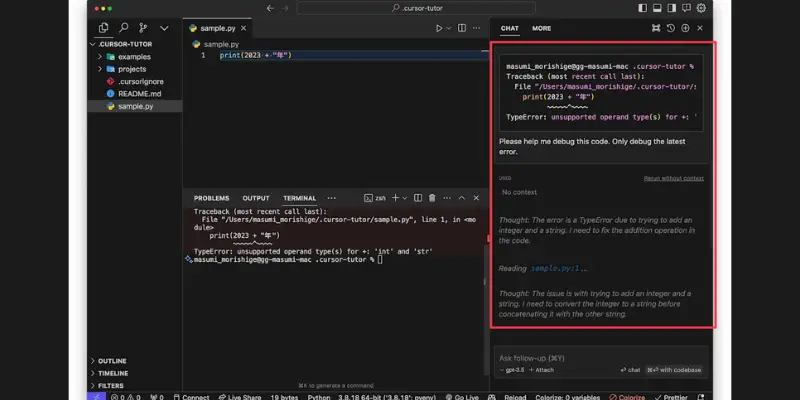Screen dimensions: 800x400
Task: Open sample.py:1 reference link in chat
Action: (556, 268)
